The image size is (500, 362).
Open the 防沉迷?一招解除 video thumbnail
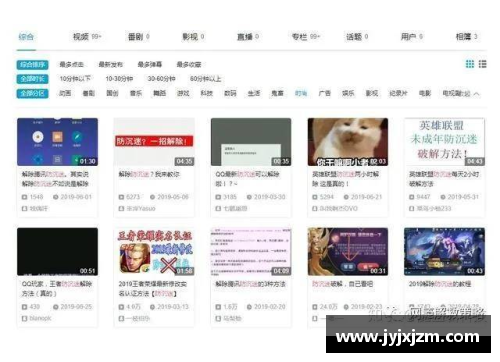pyautogui.click(x=154, y=142)
